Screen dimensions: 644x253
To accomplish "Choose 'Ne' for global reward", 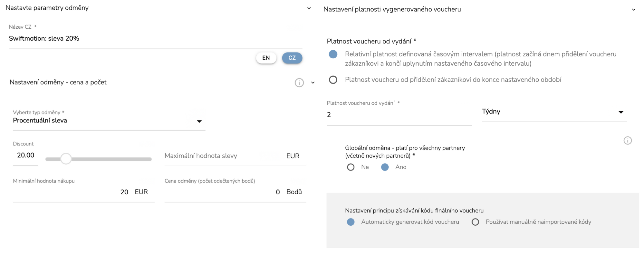I will point(351,167).
